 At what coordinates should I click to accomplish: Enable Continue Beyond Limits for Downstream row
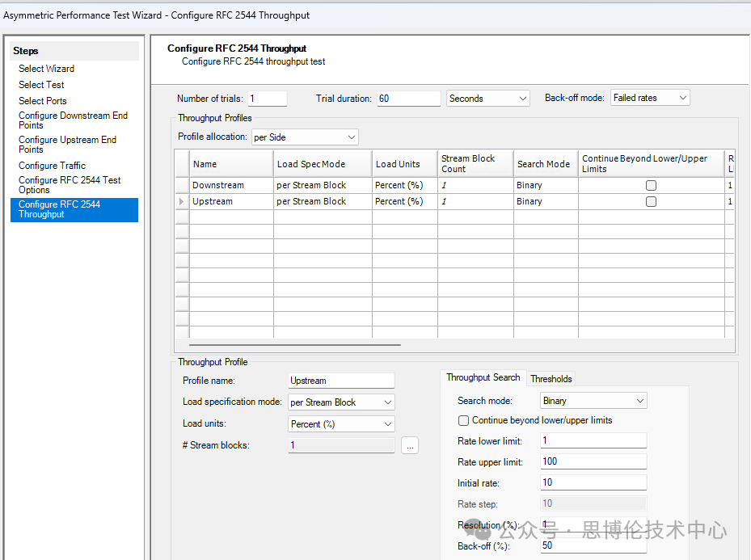(x=651, y=186)
